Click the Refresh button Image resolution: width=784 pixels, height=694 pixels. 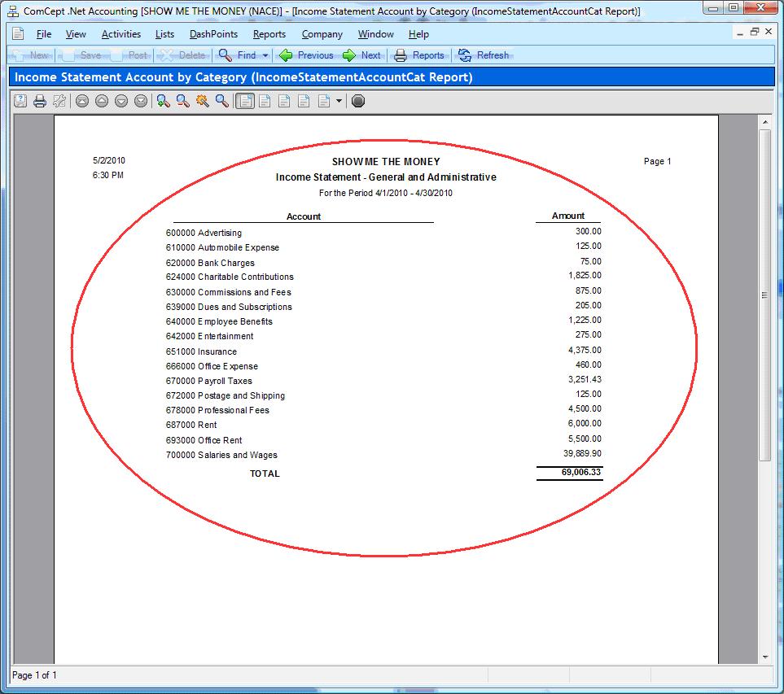[x=484, y=55]
